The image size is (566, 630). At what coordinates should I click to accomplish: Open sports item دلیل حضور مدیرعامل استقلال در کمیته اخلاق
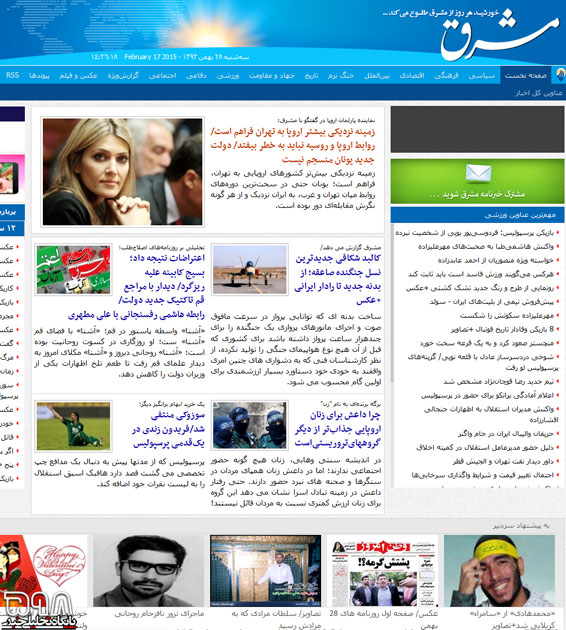[485, 447]
